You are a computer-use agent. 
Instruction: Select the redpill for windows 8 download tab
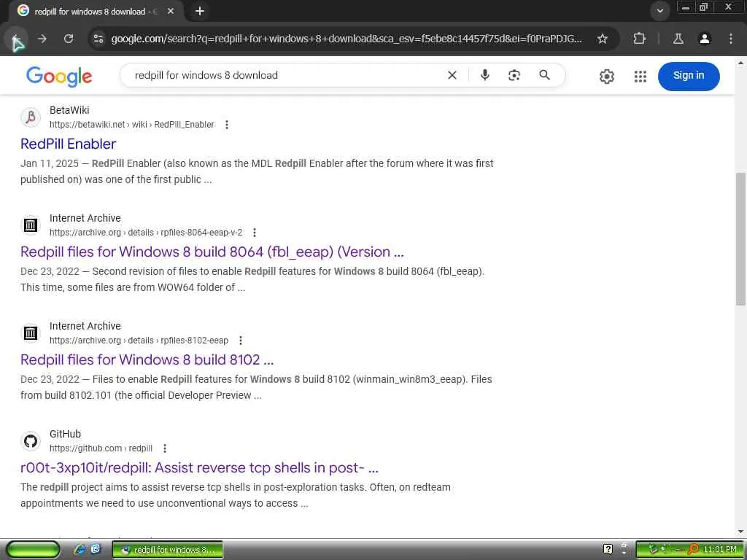[96, 11]
